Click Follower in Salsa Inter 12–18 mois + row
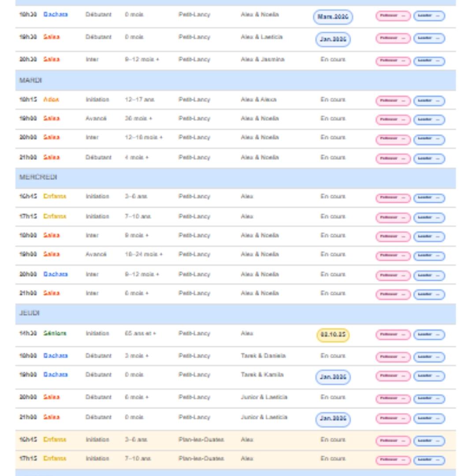 click(393, 139)
